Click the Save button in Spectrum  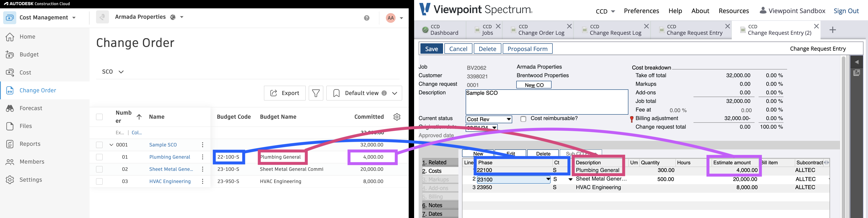coord(431,49)
